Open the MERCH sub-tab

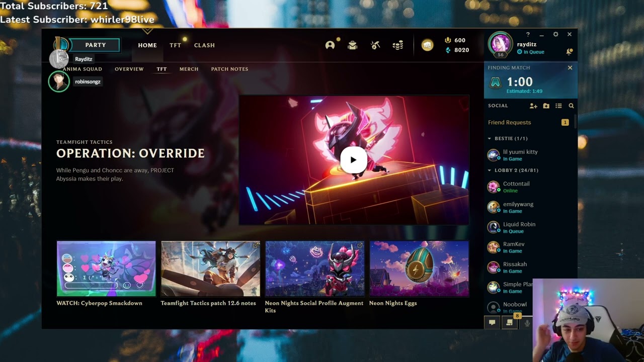point(189,69)
